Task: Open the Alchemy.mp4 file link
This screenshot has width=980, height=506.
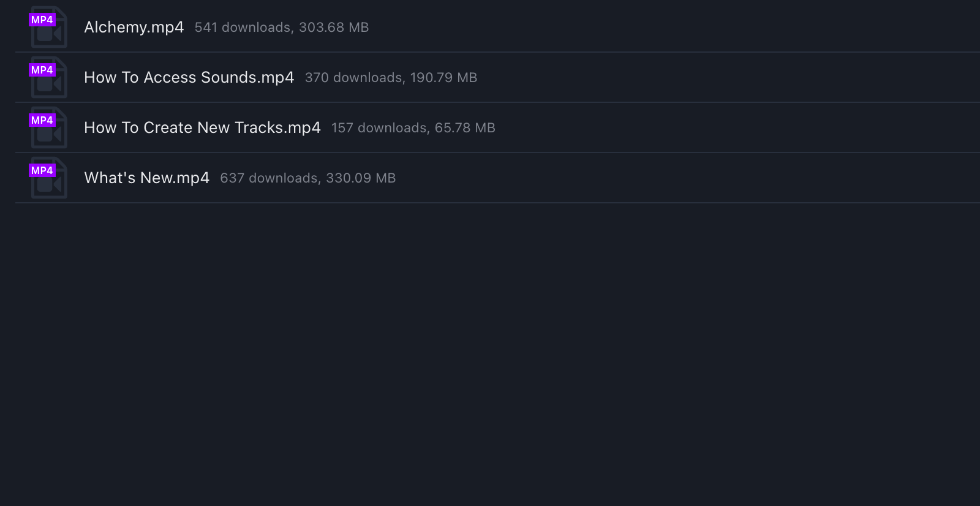Action: (x=134, y=27)
